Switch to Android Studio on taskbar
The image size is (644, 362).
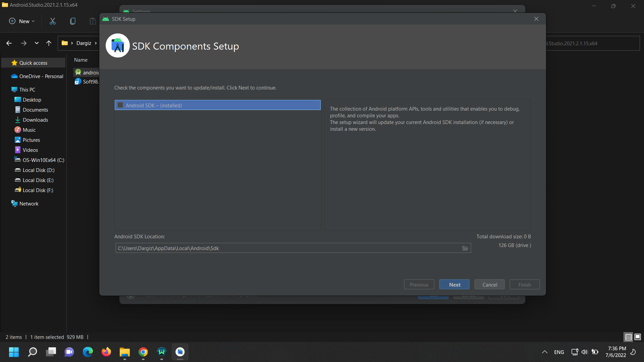click(x=180, y=352)
